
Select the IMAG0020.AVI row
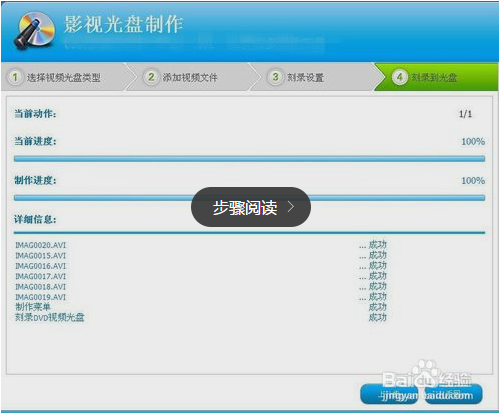point(201,245)
